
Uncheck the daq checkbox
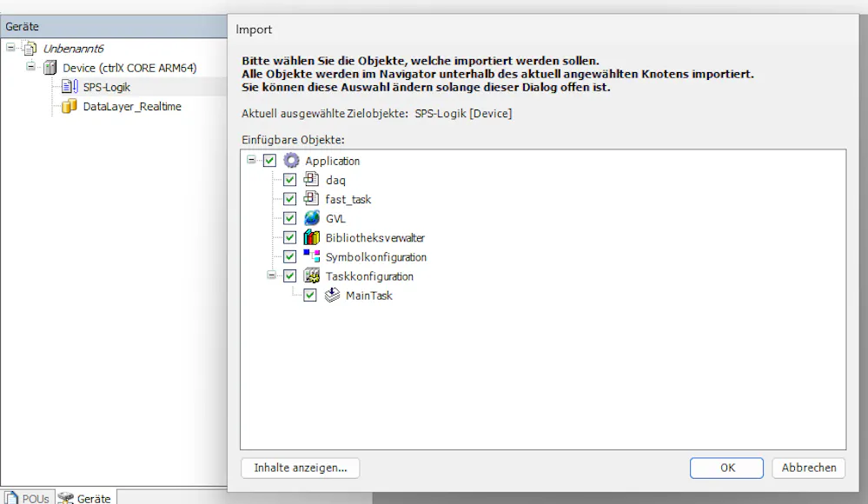(290, 180)
